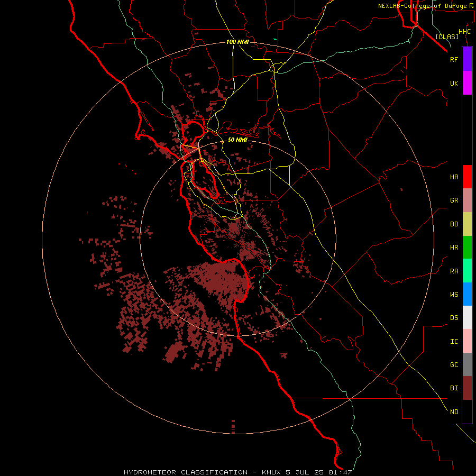The image size is (476, 476).
Task: Click the Hydrometeor Classification KMUX title caption
Action: [237, 472]
